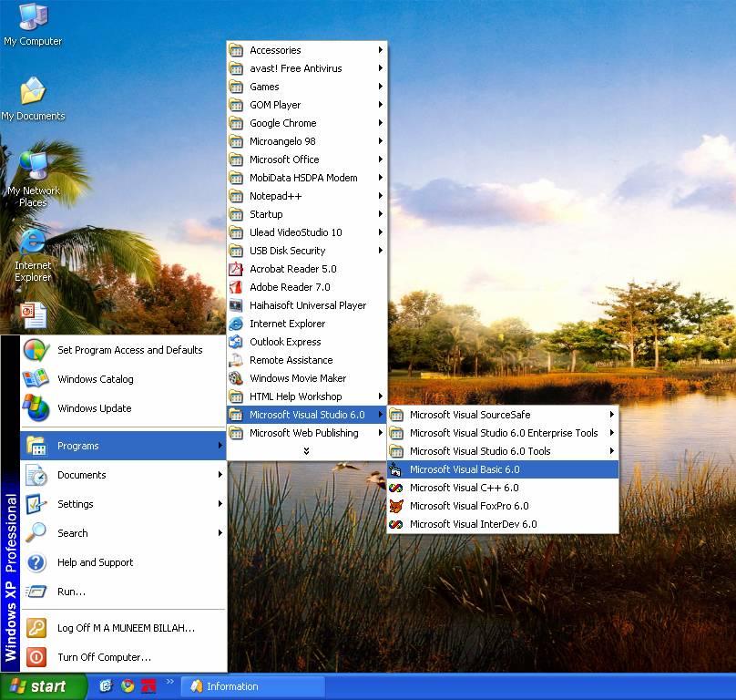Expand GOM Player submenu
736x700 pixels.
tap(307, 105)
